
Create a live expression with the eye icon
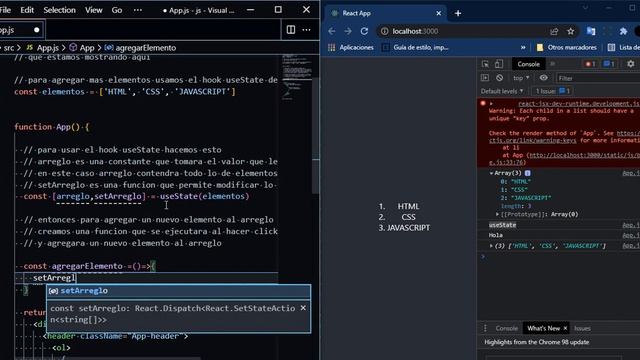[x=543, y=78]
